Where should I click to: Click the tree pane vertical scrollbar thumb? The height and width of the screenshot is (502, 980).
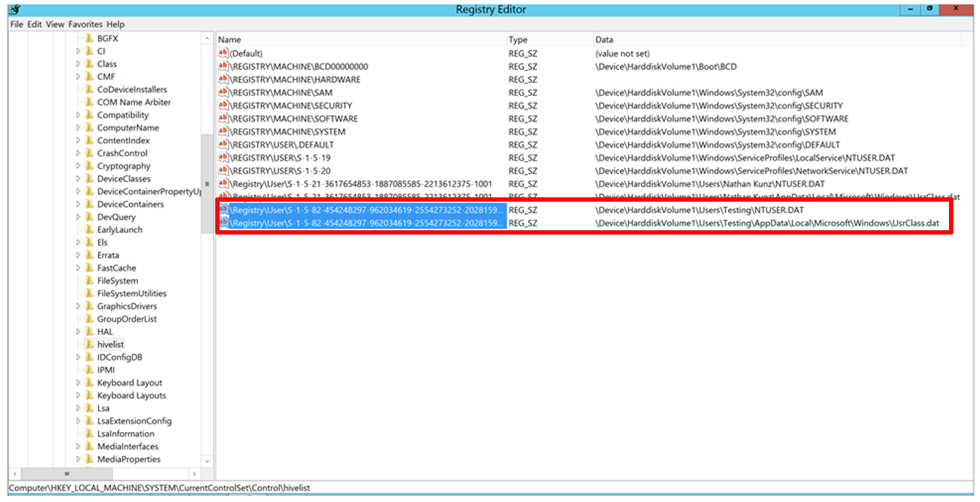click(x=207, y=184)
